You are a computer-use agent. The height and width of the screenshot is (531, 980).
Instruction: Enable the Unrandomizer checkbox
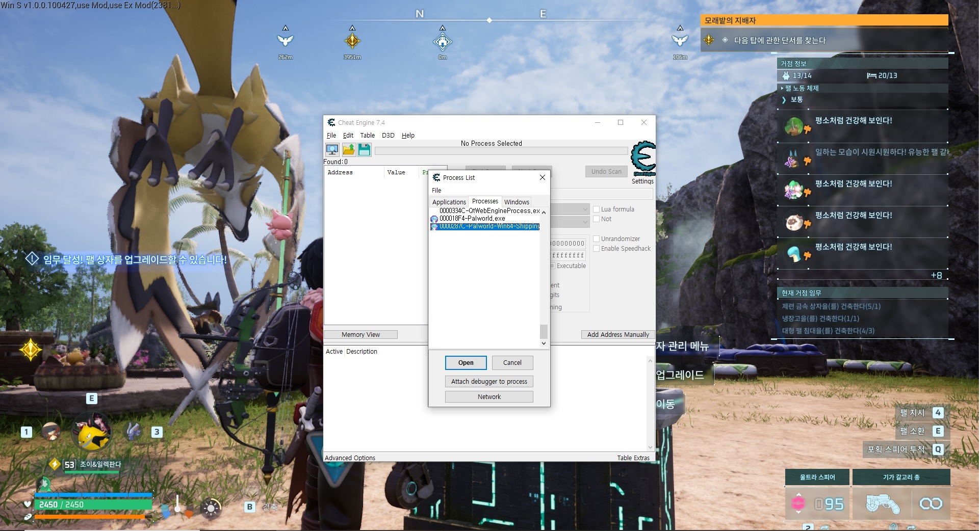(x=596, y=238)
